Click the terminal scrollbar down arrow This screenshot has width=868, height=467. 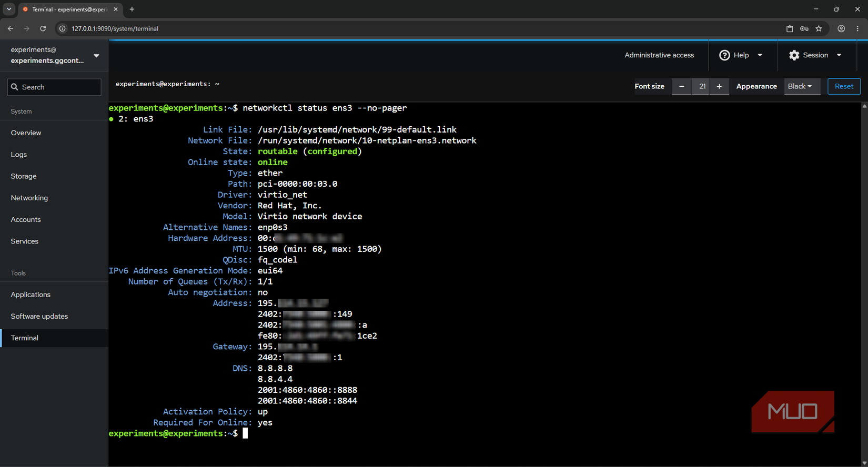864,463
